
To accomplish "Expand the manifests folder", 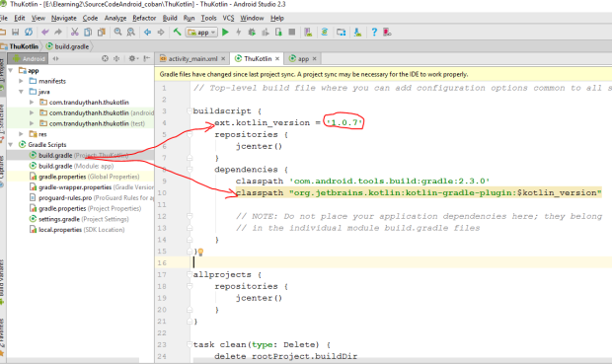I will click(21, 81).
